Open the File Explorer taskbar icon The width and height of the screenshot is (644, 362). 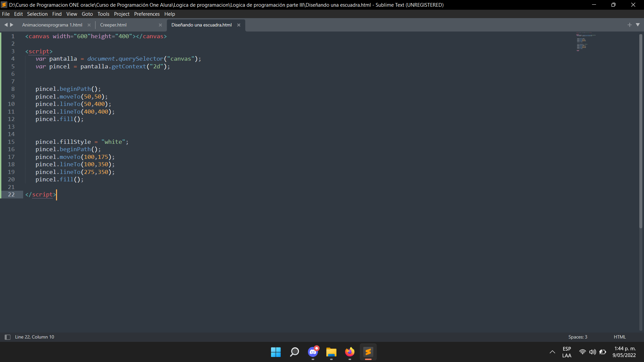[331, 352]
